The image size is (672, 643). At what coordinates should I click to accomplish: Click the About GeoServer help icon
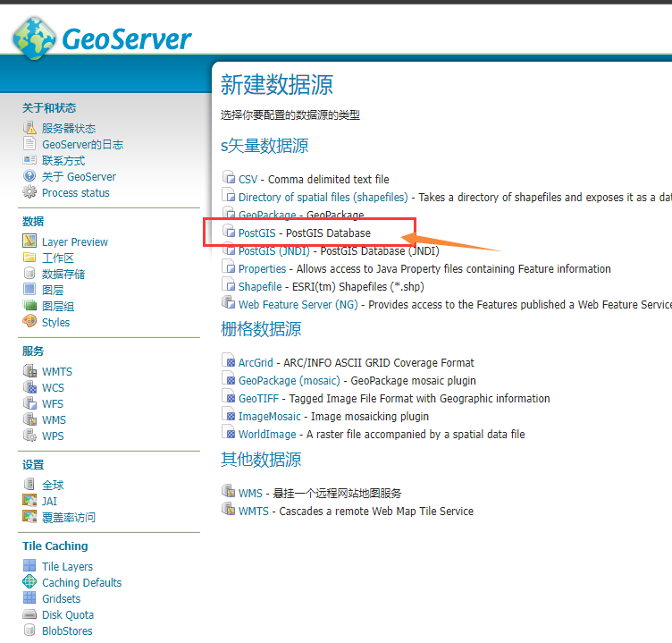point(29,176)
